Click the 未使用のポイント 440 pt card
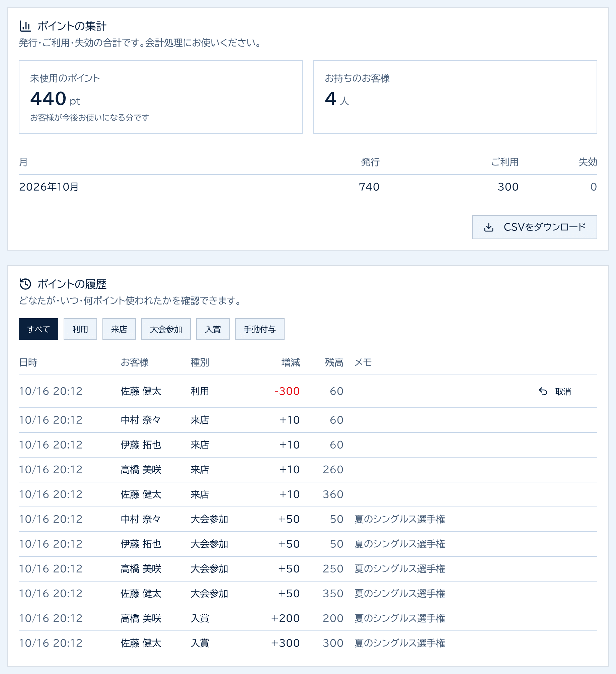 pyautogui.click(x=161, y=97)
